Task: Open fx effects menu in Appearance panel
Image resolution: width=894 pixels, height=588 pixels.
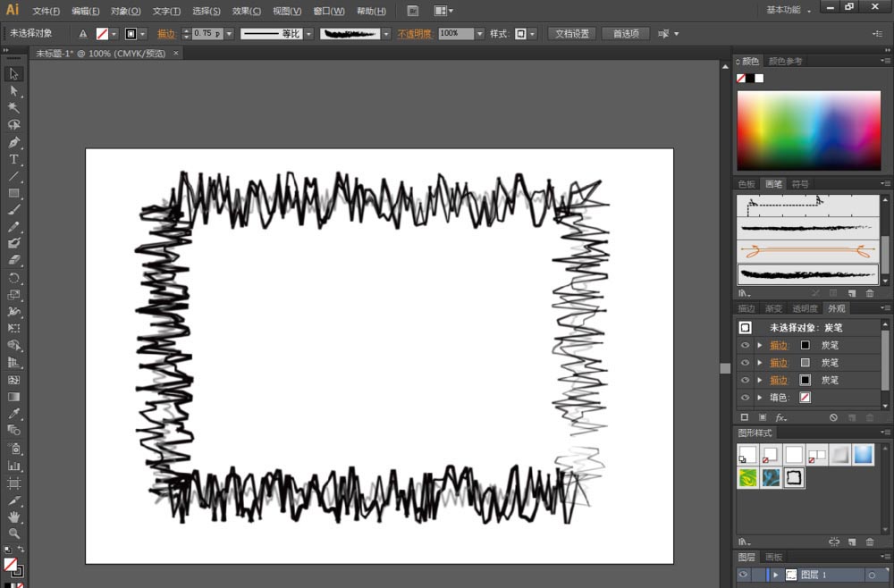Action: click(x=781, y=417)
